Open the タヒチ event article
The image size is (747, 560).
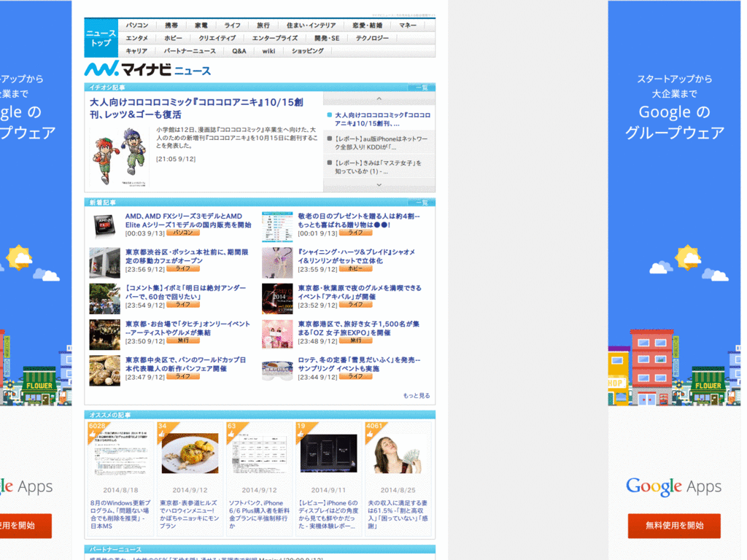pyautogui.click(x=187, y=328)
